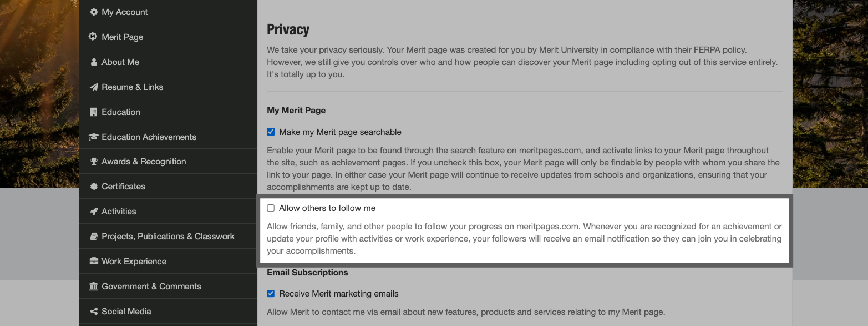
Task: Go to Government & Comments section
Action: click(151, 287)
